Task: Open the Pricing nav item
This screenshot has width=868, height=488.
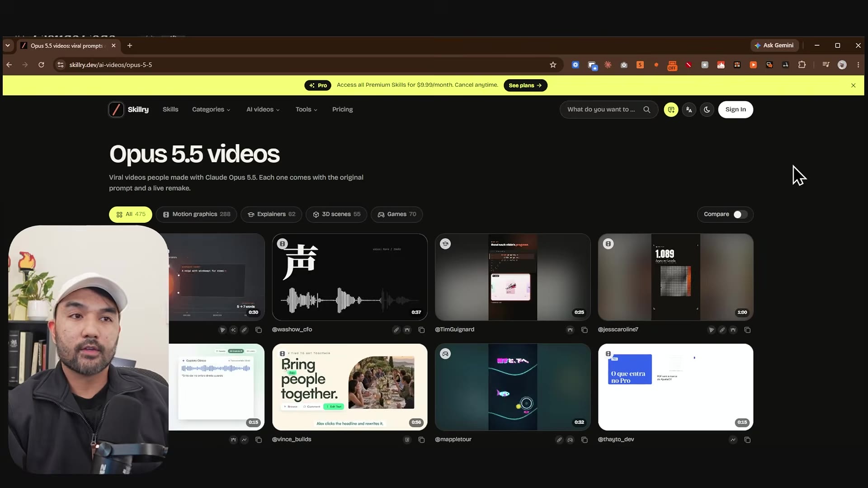Action: click(x=342, y=109)
